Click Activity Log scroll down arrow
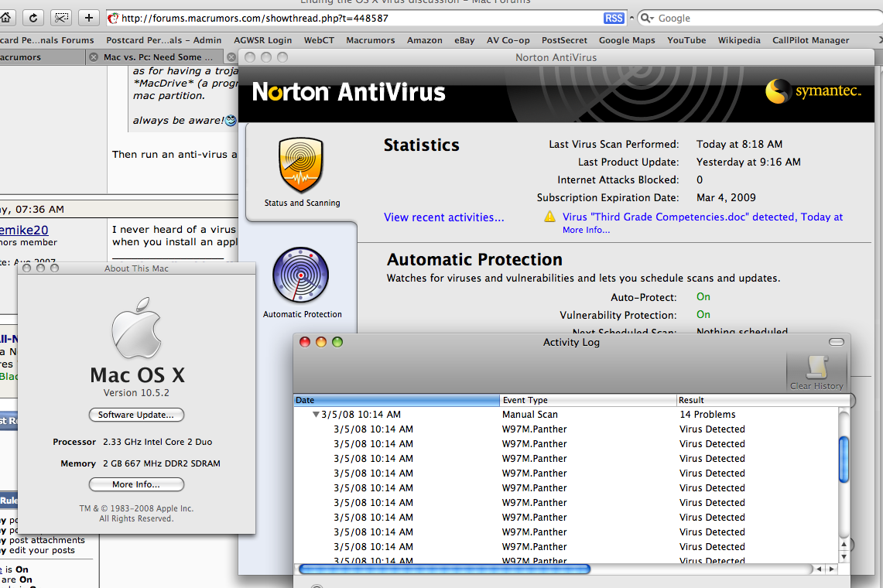 click(844, 556)
